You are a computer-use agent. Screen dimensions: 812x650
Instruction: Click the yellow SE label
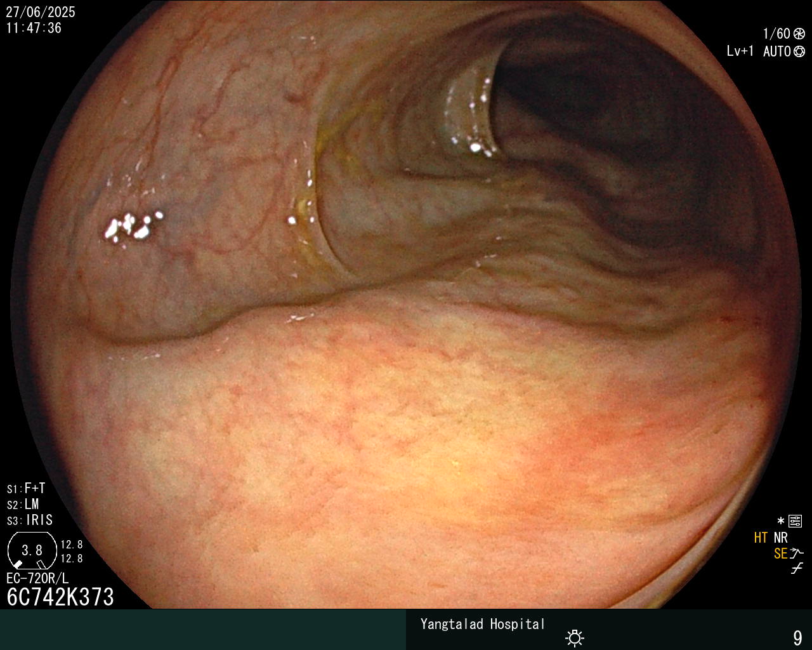pos(780,554)
